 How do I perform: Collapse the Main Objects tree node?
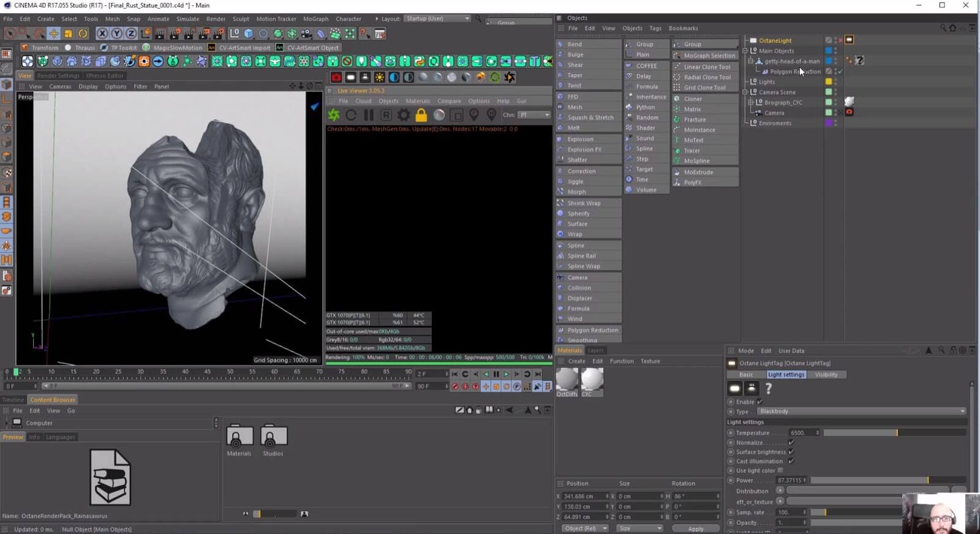click(745, 51)
